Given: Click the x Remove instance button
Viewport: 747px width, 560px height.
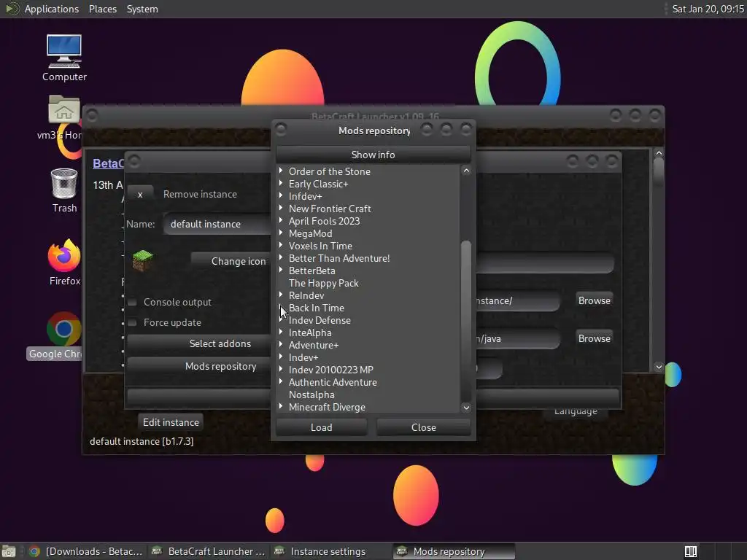Looking at the screenshot, I should point(140,194).
